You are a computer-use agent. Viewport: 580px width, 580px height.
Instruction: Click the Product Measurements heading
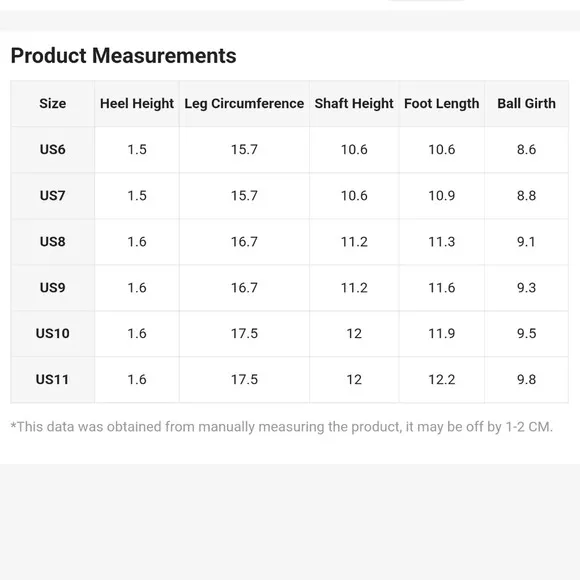point(123,56)
